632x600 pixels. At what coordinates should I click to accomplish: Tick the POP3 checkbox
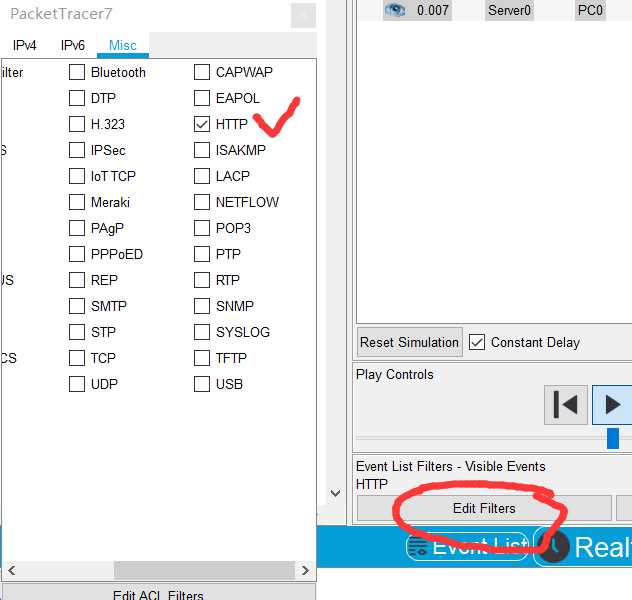coord(202,228)
